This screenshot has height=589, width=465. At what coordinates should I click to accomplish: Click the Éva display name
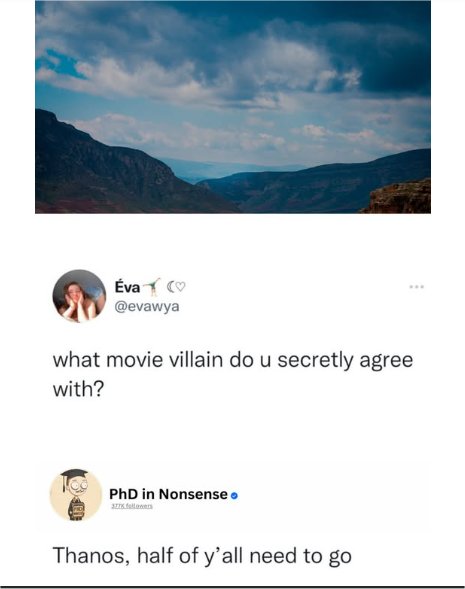(x=127, y=287)
